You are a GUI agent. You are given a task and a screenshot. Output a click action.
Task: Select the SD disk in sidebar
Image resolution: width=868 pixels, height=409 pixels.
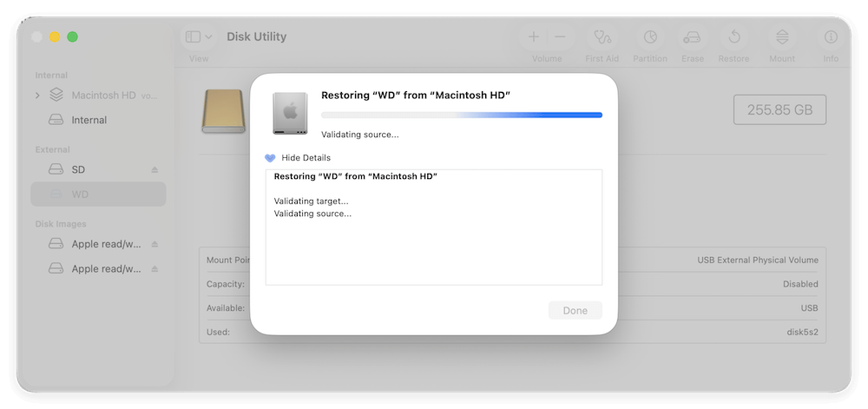coord(78,169)
